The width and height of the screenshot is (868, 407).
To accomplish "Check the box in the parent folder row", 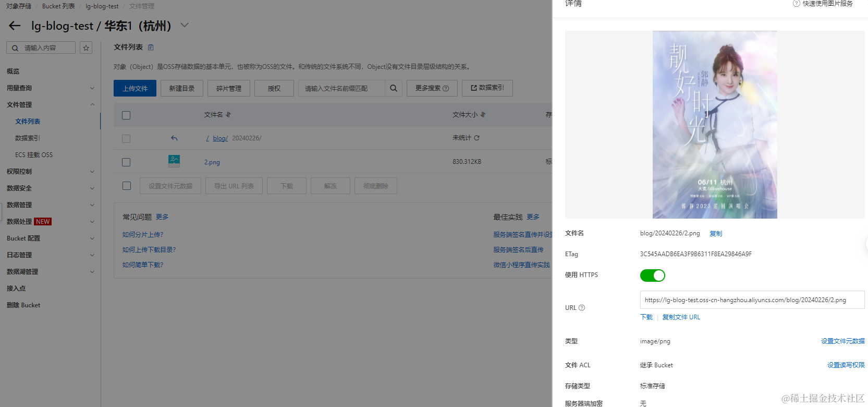I will tap(126, 139).
